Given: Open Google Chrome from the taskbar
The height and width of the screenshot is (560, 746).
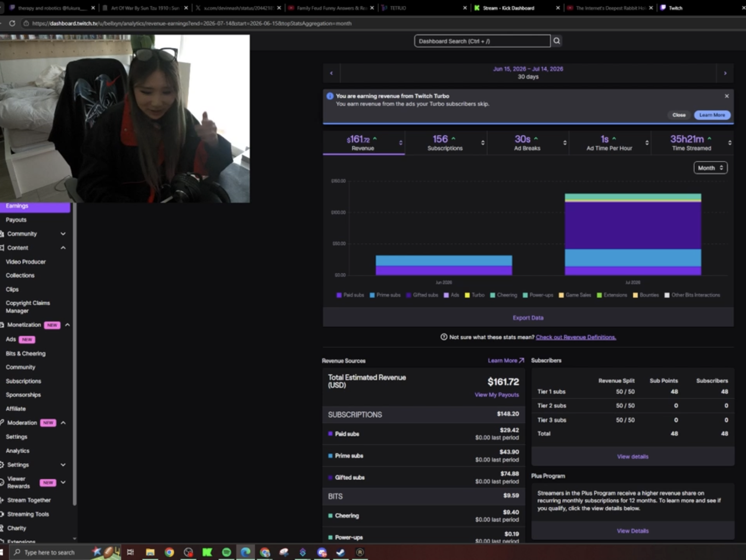Looking at the screenshot, I should [x=169, y=552].
